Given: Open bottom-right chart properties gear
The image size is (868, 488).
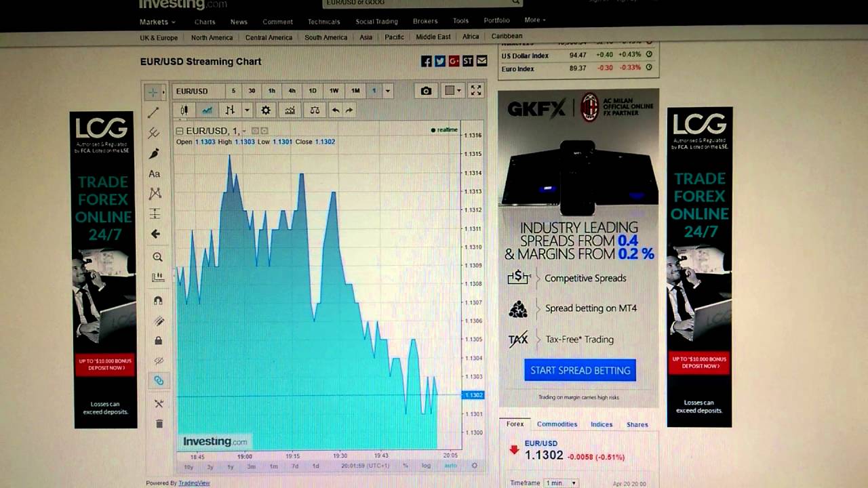Looking at the screenshot, I should point(474,466).
